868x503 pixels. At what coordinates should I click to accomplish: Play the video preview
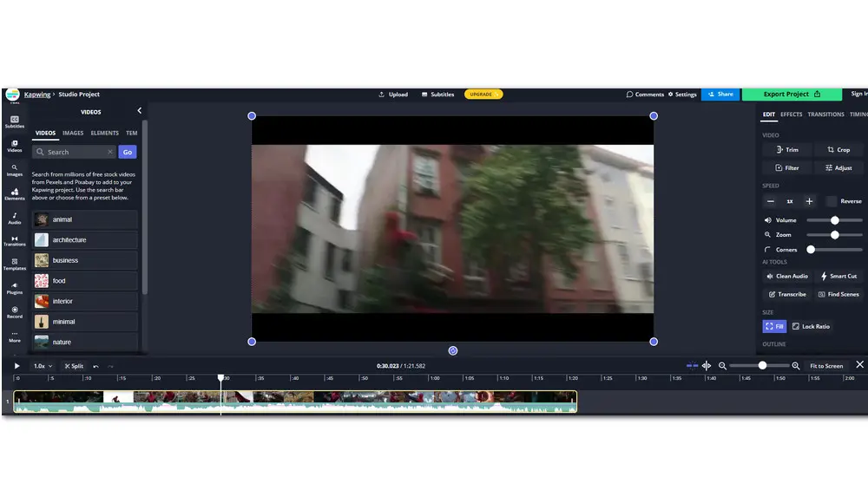click(16, 366)
